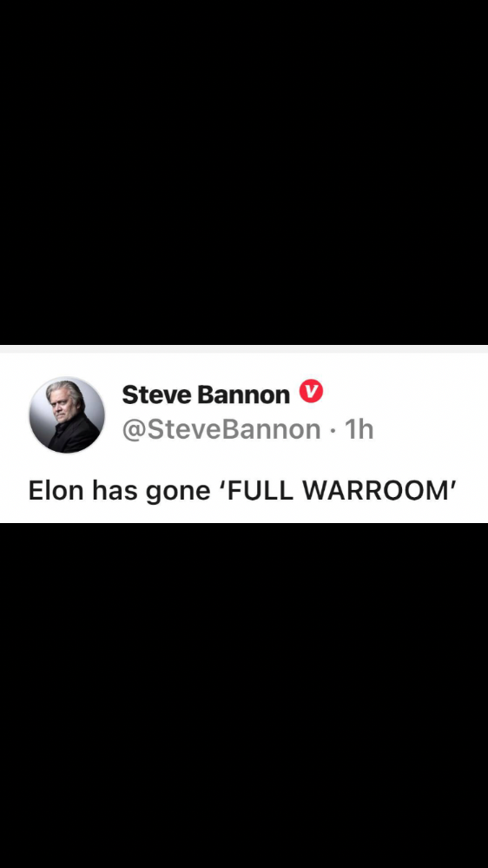Viewport: 488px width, 868px height.
Task: Tap the gray divider above the post
Action: (244, 348)
